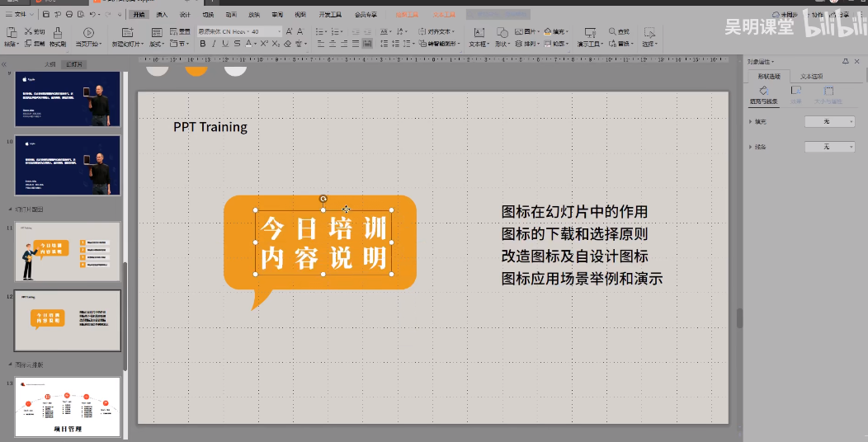Expand the Line (线条) section triangle

[x=751, y=147]
